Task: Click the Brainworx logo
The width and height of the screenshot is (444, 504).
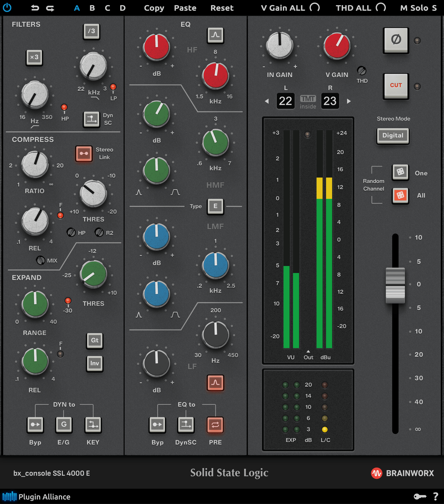Action: [x=402, y=473]
